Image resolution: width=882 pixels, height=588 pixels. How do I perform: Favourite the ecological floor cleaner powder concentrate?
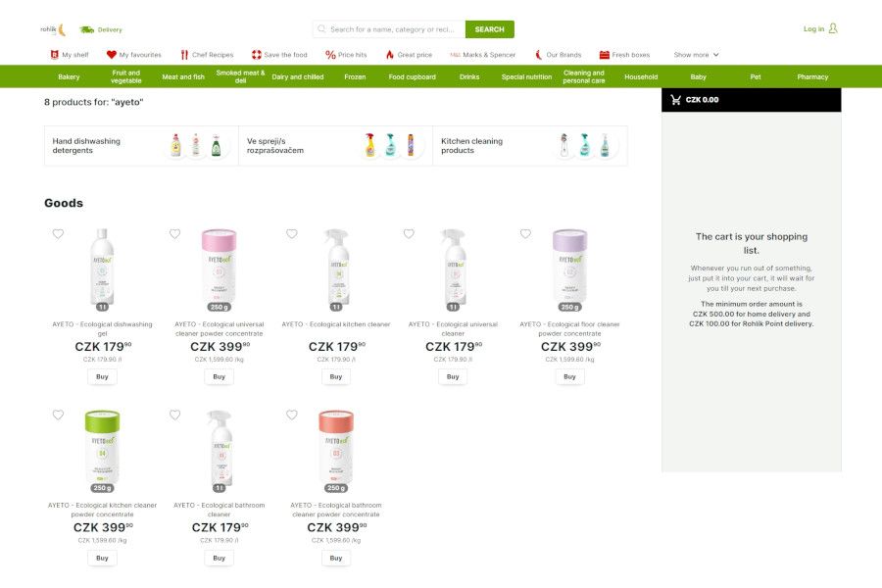coord(525,234)
